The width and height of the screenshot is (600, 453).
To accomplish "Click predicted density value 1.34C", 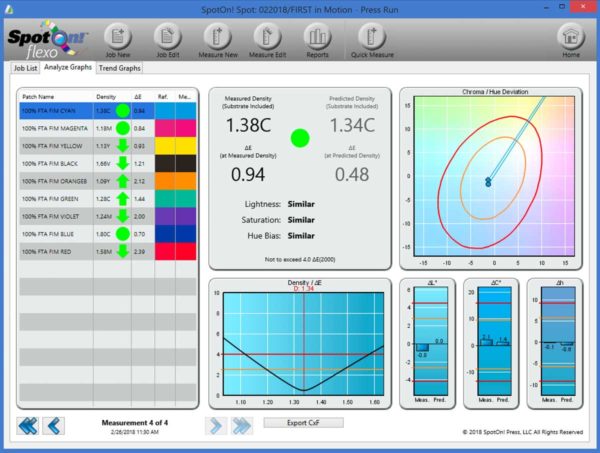I will (x=352, y=125).
